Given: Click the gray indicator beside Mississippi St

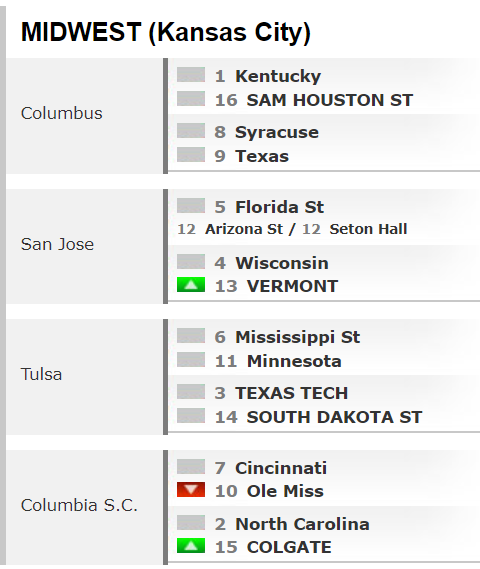Looking at the screenshot, I should [191, 336].
